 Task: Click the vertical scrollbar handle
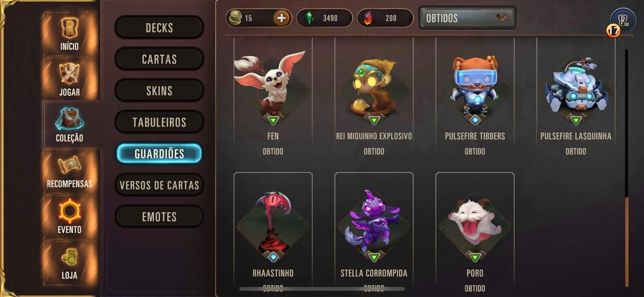click(x=627, y=242)
